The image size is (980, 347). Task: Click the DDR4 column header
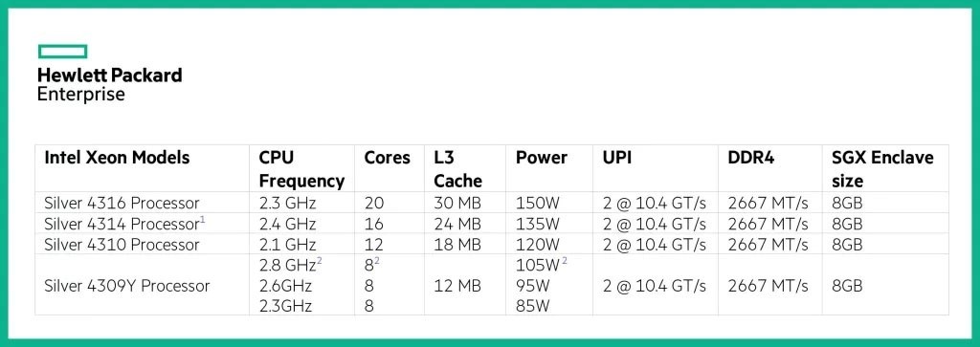click(x=751, y=158)
